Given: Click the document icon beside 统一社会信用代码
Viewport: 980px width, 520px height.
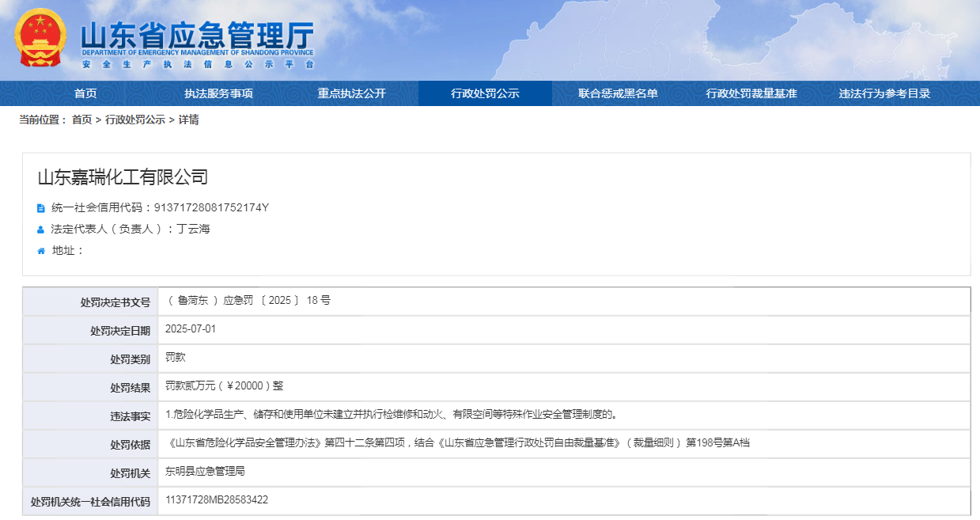Looking at the screenshot, I should click(41, 208).
